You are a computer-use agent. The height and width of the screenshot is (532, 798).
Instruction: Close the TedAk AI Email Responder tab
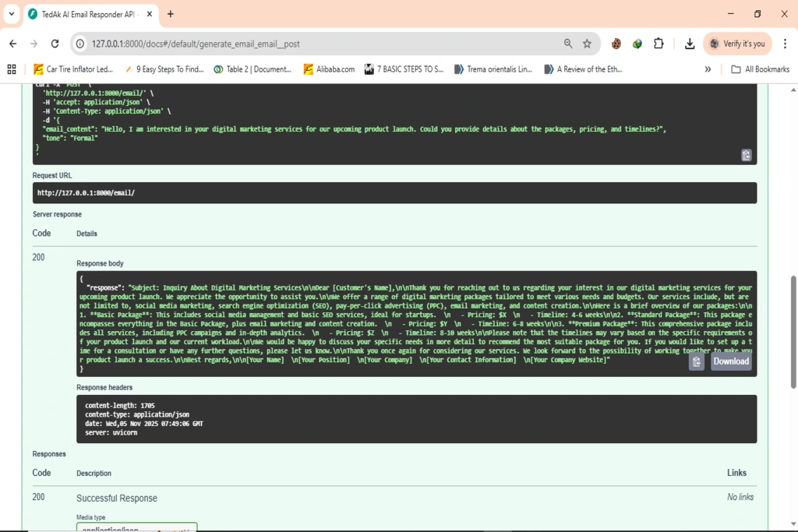coord(149,14)
